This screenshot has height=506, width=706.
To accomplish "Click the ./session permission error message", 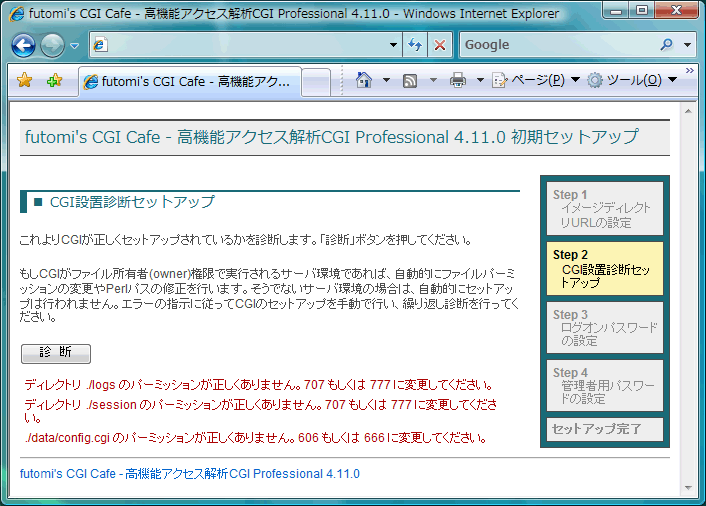I will coord(260,411).
